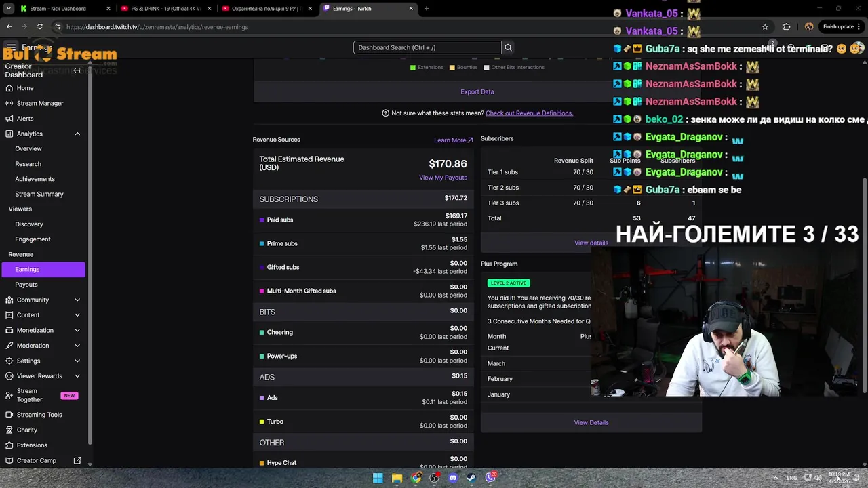Bookmark this page with the star icon

pos(765,27)
